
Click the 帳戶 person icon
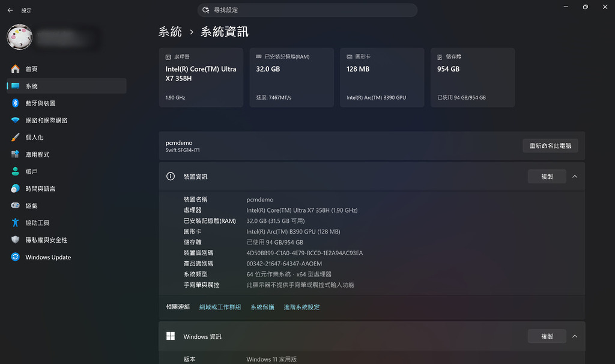(15, 171)
